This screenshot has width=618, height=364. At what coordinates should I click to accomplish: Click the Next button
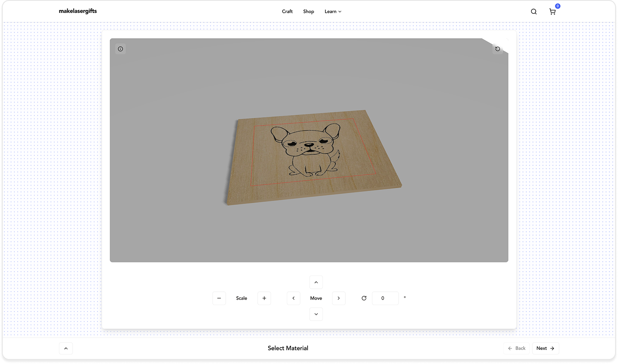(545, 348)
